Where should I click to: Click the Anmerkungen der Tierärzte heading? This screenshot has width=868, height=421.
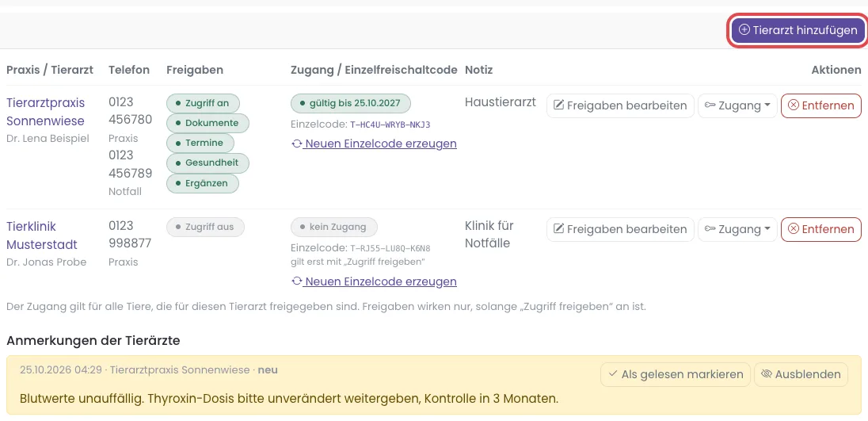93,341
